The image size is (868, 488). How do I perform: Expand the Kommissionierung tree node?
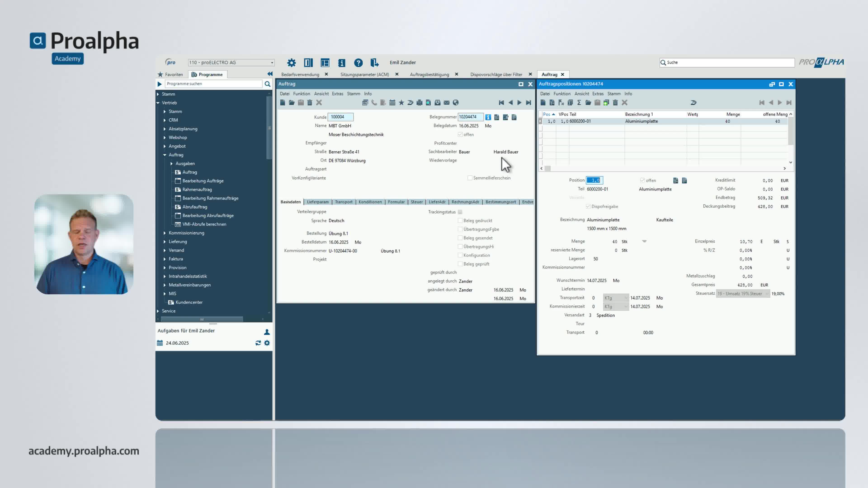pos(165,233)
